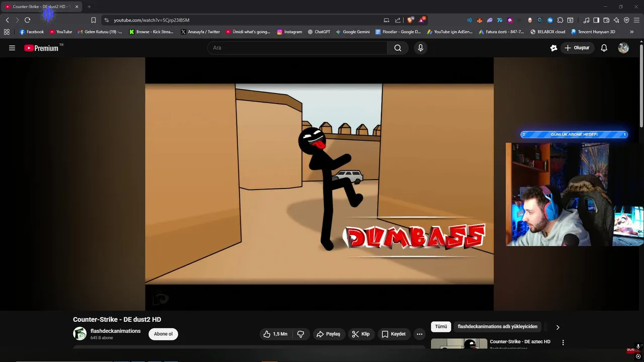
Task: Open Anasayfa / Twitter bookmark
Action: click(201, 32)
